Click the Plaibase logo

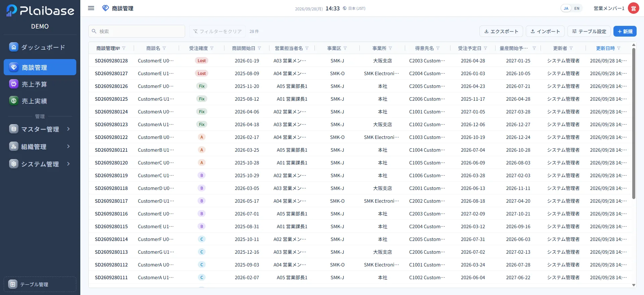[x=40, y=11]
